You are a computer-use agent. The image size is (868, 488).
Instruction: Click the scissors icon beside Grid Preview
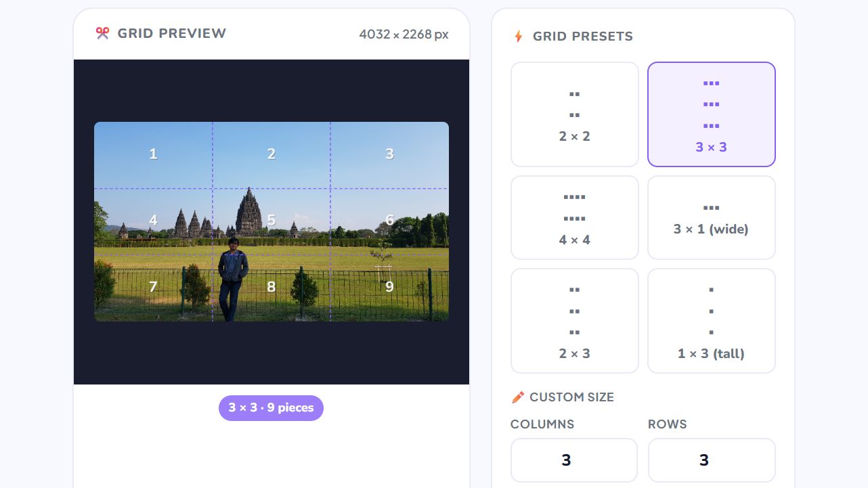click(x=102, y=33)
